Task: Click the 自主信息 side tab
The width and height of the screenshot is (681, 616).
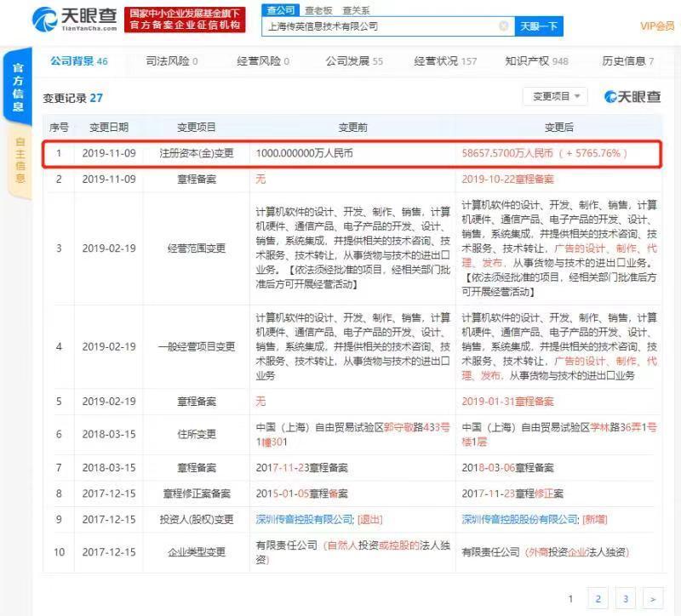Action: click(x=18, y=161)
